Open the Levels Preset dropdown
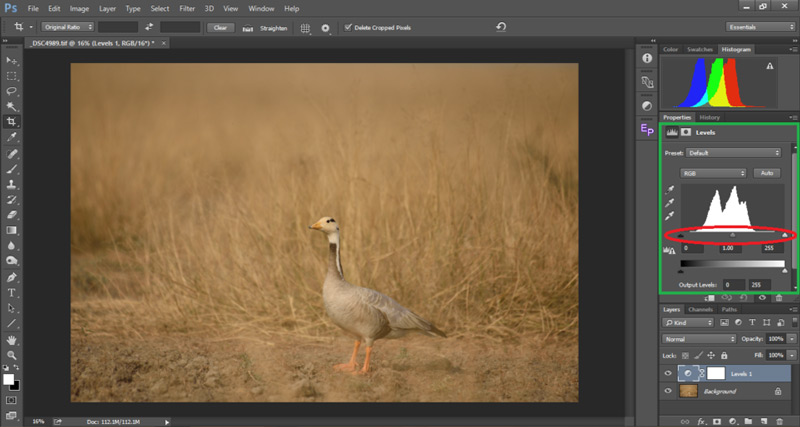 click(734, 152)
